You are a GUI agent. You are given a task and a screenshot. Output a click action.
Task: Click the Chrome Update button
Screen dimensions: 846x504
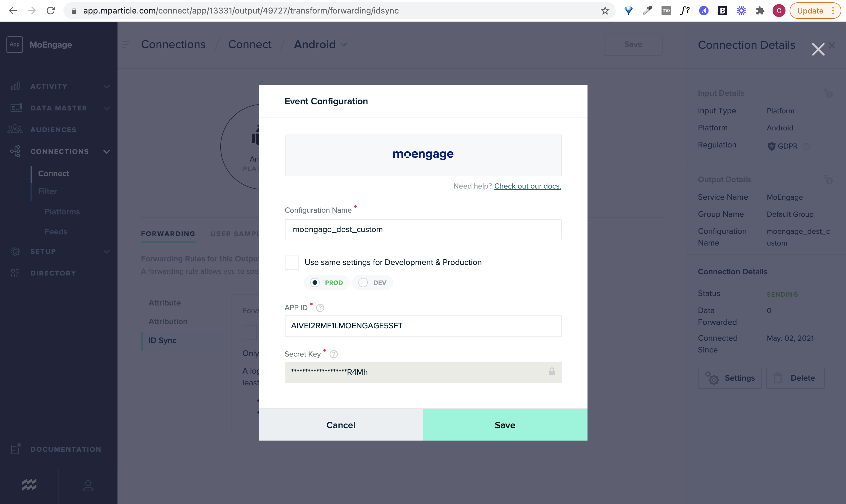coord(815,11)
